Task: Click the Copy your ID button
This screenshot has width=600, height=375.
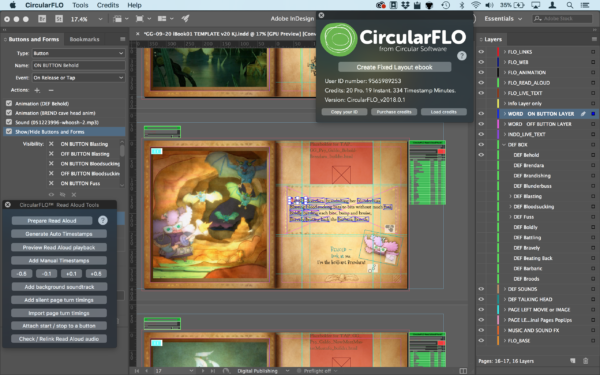Action: (x=344, y=112)
